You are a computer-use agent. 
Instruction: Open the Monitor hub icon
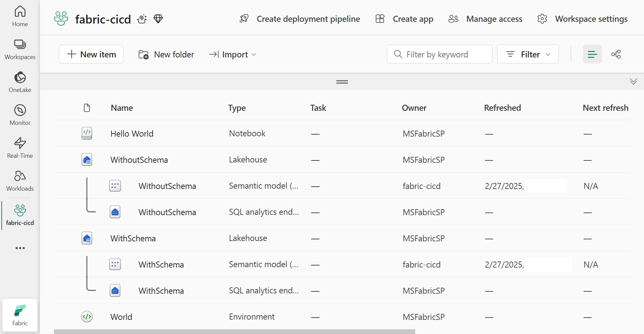(x=20, y=115)
